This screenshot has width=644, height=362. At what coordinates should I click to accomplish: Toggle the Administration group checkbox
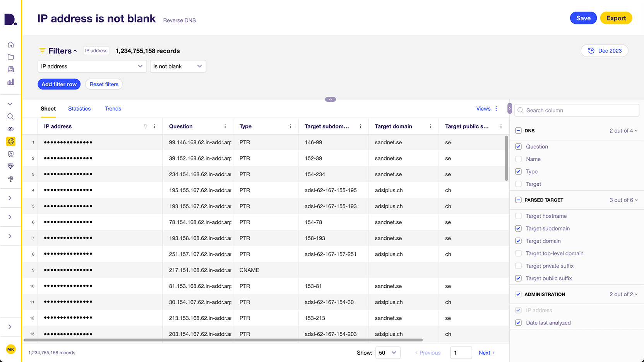tap(519, 294)
